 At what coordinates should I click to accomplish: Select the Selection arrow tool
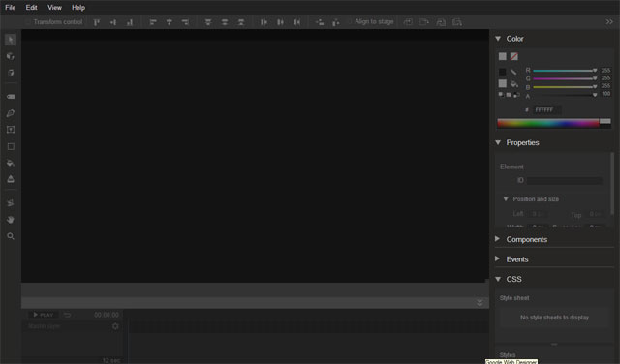11,40
